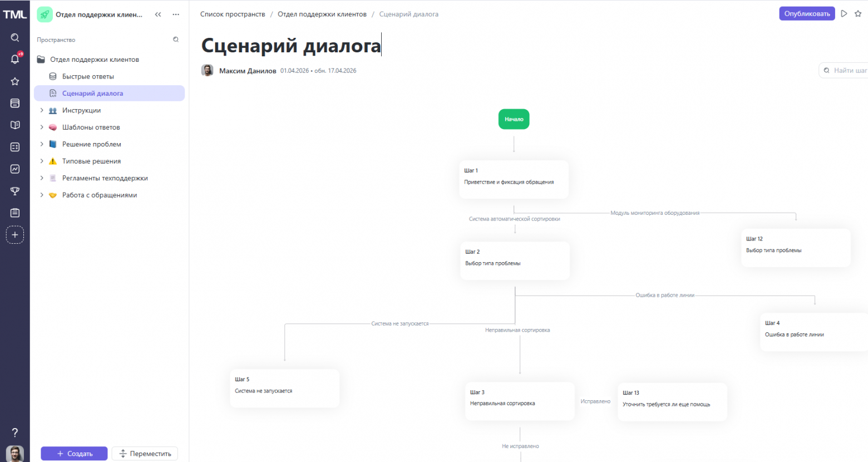Click the dashed plus icon to add a space
The image size is (868, 462).
(x=15, y=234)
